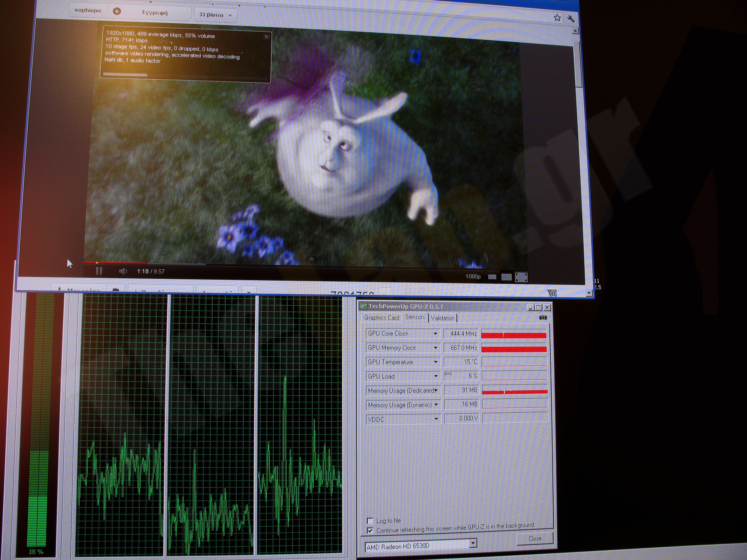Viewport: 747px width, 560px height.
Task: Click the 1:18 / 9:57 time display
Action: [151, 271]
